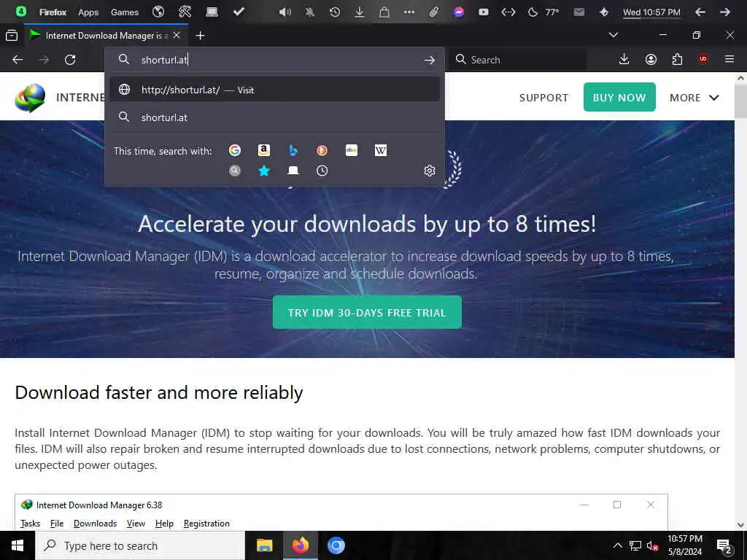The height and width of the screenshot is (560, 747).
Task: Expand the MORE menu on IDM site
Action: [x=694, y=98]
